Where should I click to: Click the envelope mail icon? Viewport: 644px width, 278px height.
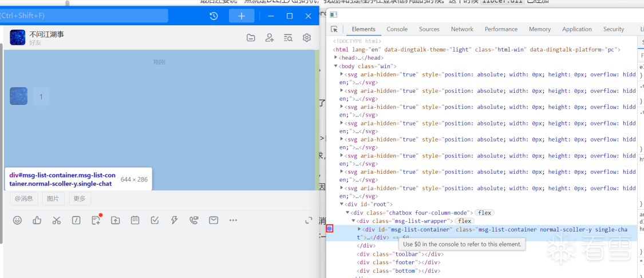214,221
